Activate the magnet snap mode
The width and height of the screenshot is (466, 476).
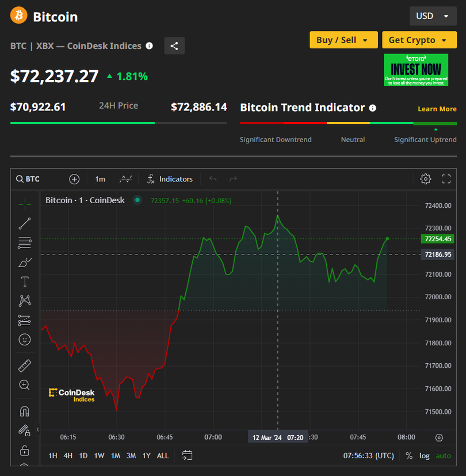pyautogui.click(x=25, y=412)
